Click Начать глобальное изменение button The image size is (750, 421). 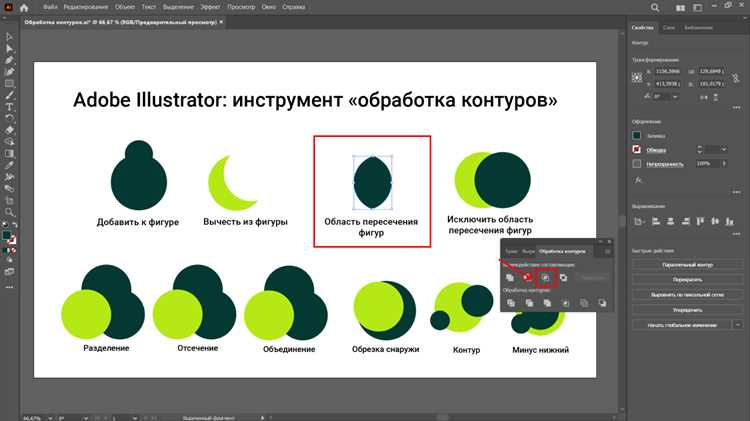click(682, 325)
